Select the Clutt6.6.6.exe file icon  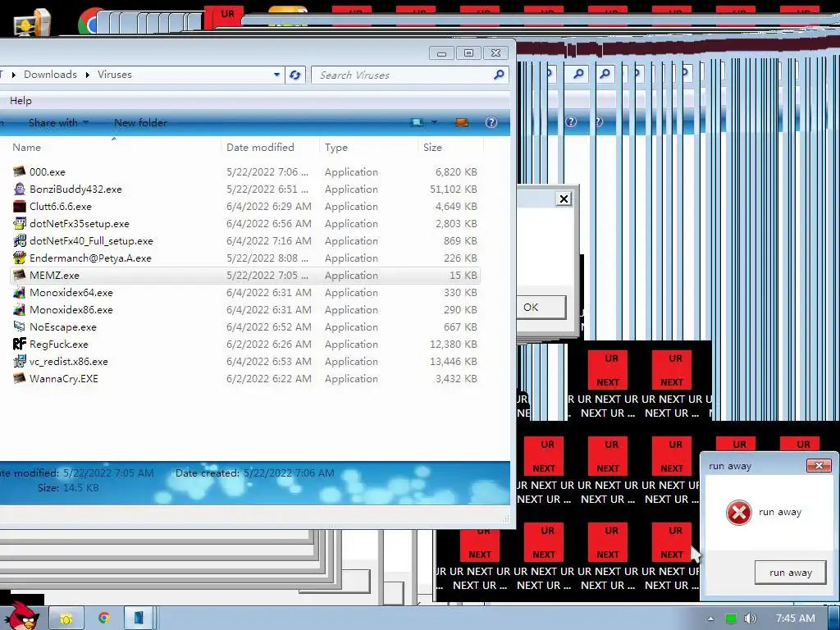20,206
